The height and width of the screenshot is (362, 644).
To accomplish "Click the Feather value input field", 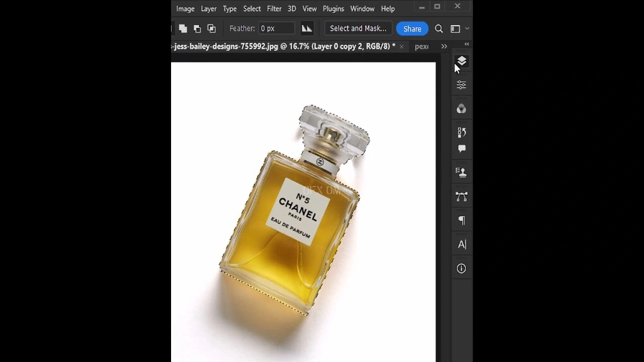I will pyautogui.click(x=276, y=28).
